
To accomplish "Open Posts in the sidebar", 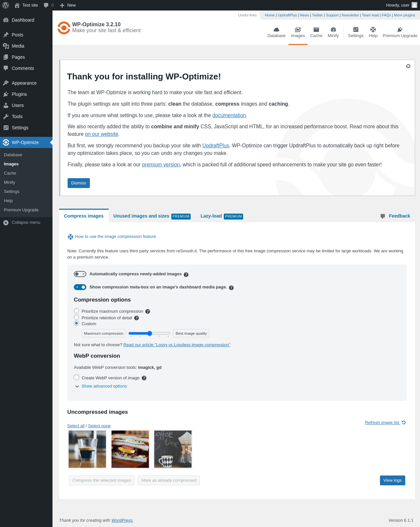I will 26,35.
